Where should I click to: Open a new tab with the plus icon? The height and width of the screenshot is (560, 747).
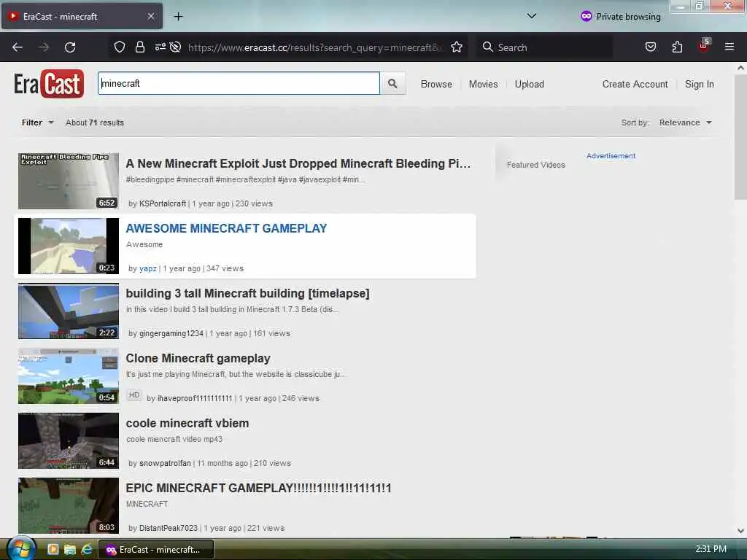[179, 17]
